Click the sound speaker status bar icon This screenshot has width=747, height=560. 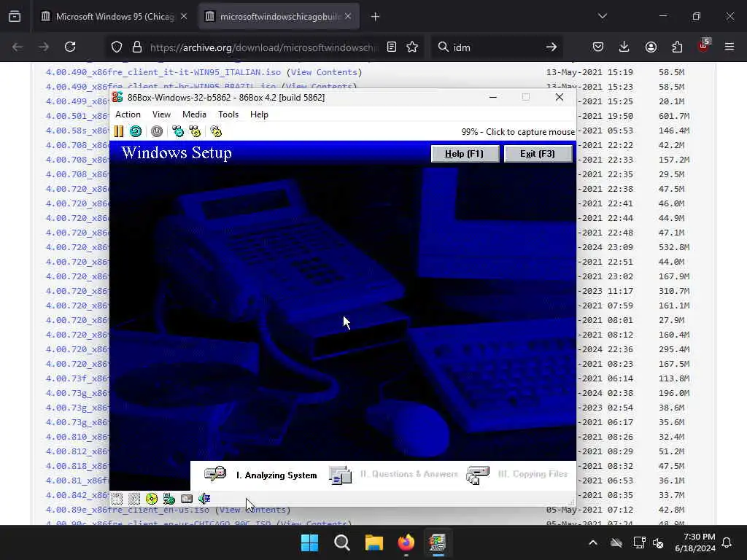click(x=204, y=499)
